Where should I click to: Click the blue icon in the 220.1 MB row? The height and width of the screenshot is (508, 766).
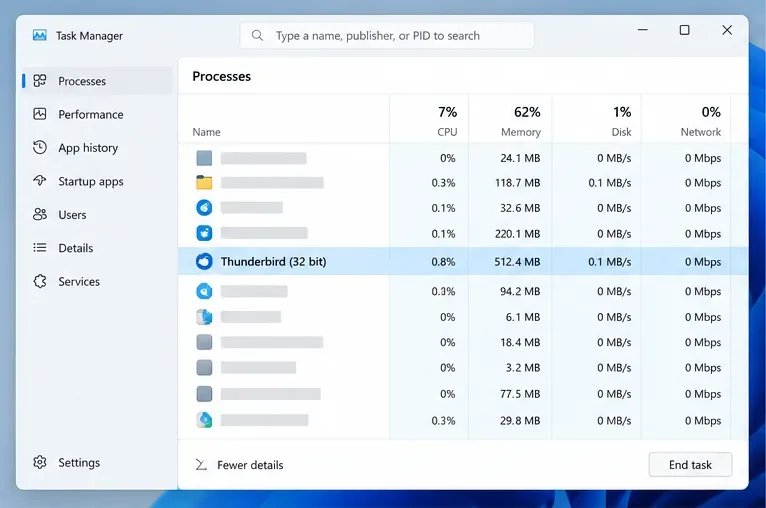(204, 233)
